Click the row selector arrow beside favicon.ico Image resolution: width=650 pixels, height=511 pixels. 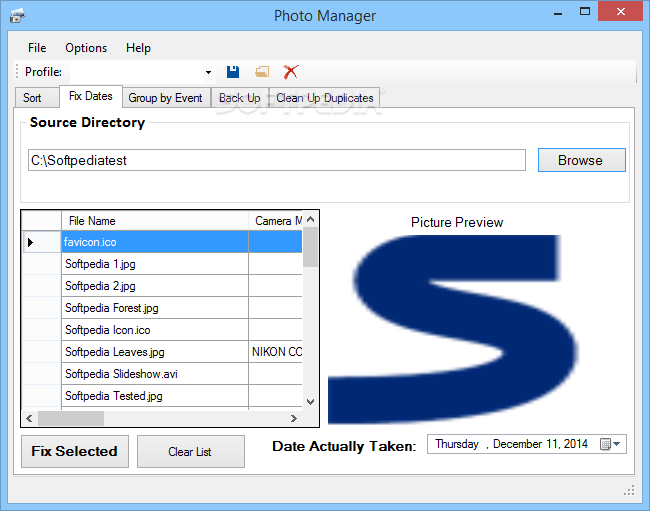[x=30, y=242]
